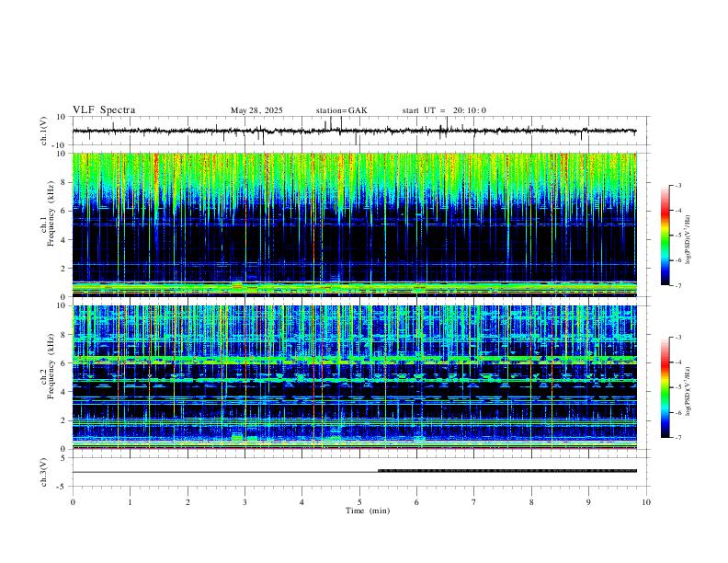Click the ch.3 signal trace line
Viewport: 728px width, 563px height.
(x=354, y=472)
